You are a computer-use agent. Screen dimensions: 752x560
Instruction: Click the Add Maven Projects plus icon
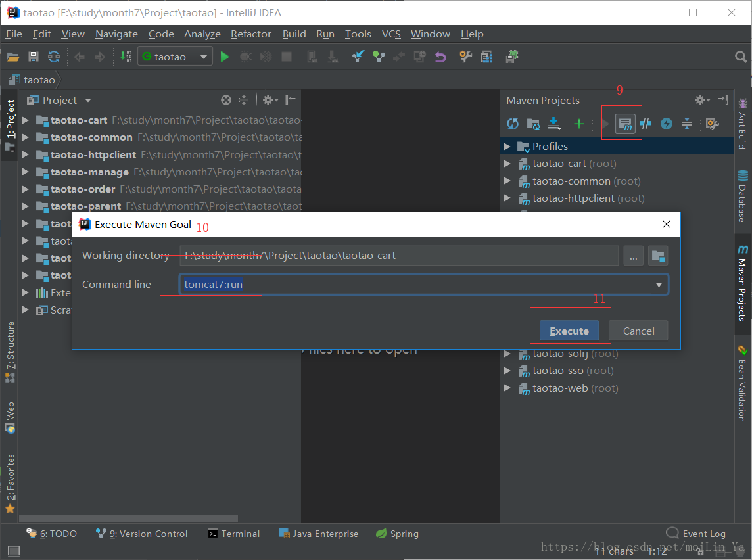tap(579, 124)
